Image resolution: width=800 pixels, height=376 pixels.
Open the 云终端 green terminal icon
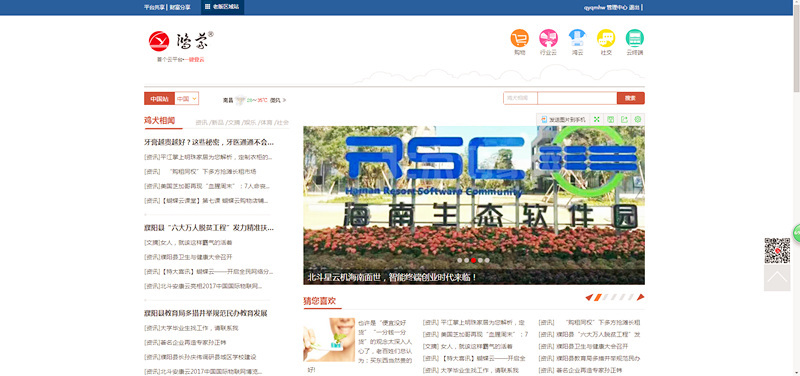635,38
